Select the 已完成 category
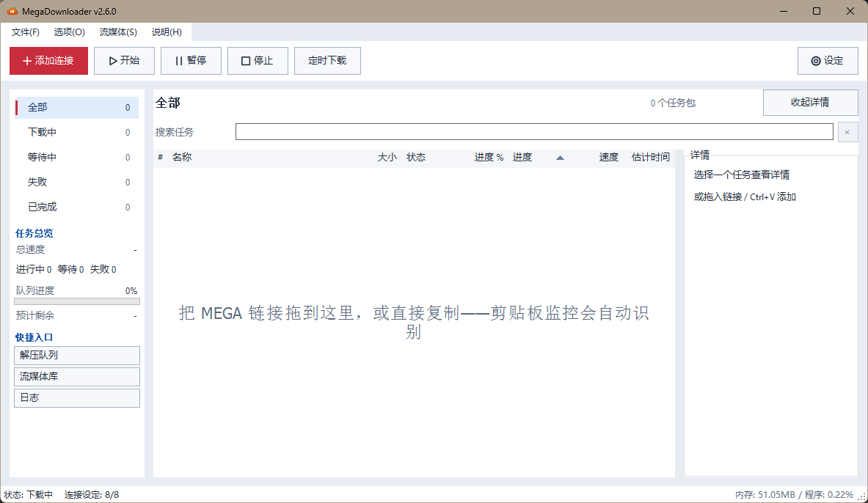This screenshot has height=503, width=868. pyautogui.click(x=77, y=207)
